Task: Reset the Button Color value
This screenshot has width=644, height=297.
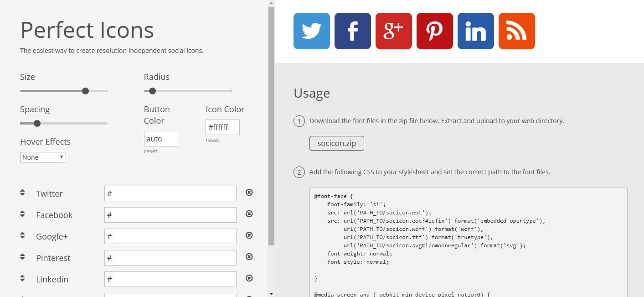Action: point(150,151)
